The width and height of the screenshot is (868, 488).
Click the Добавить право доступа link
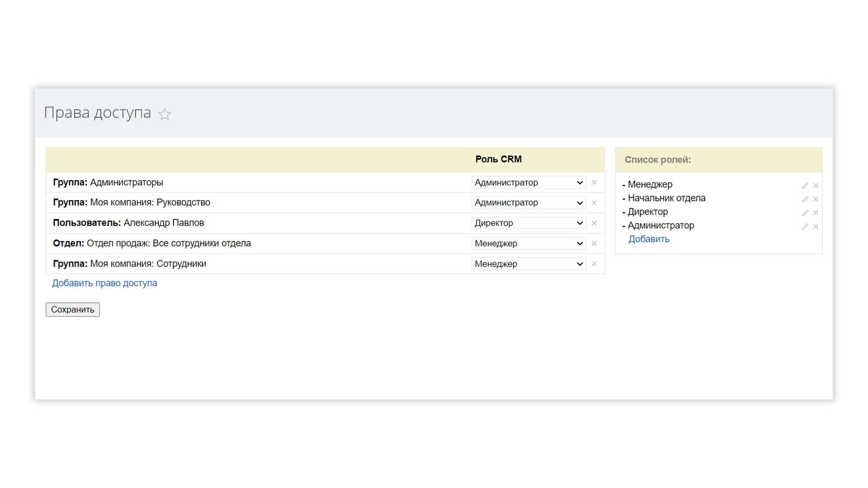tap(104, 283)
